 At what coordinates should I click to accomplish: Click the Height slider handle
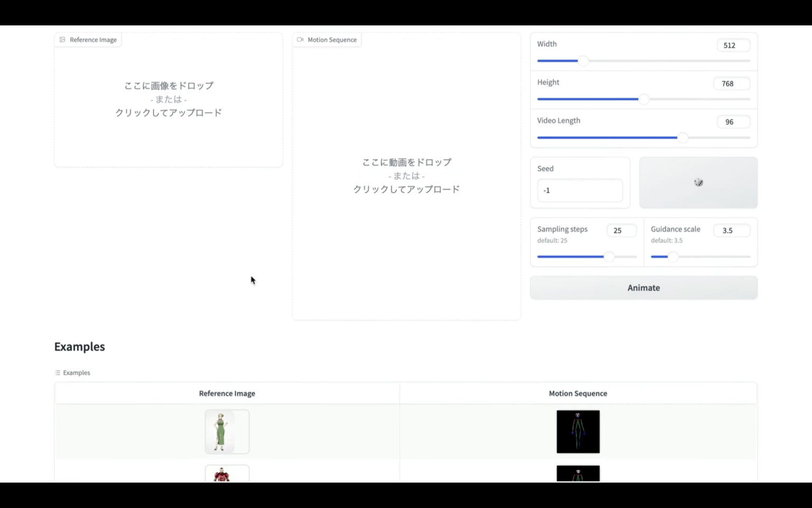tap(643, 99)
